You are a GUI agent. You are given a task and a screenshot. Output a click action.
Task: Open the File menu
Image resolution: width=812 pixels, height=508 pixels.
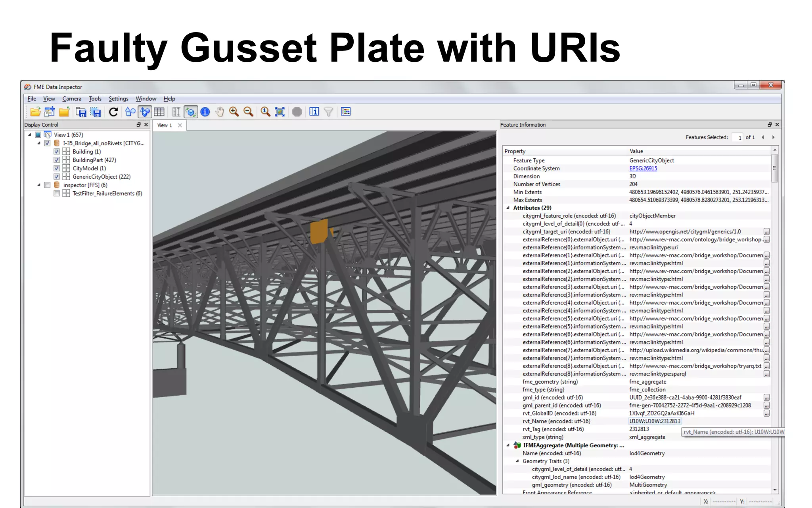tap(32, 99)
